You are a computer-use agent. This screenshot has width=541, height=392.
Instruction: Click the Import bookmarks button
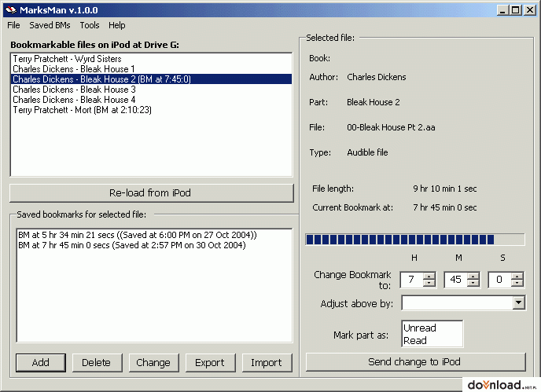pyautogui.click(x=267, y=363)
